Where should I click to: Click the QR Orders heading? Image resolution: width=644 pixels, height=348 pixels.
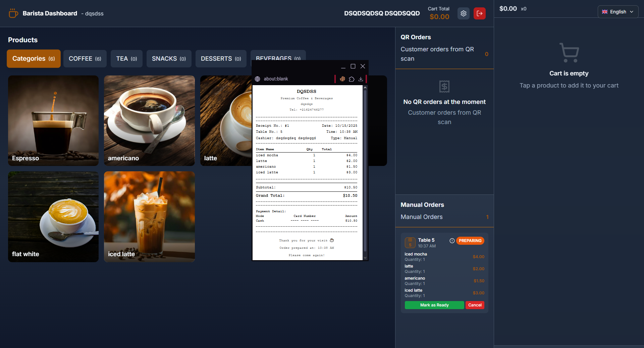416,37
